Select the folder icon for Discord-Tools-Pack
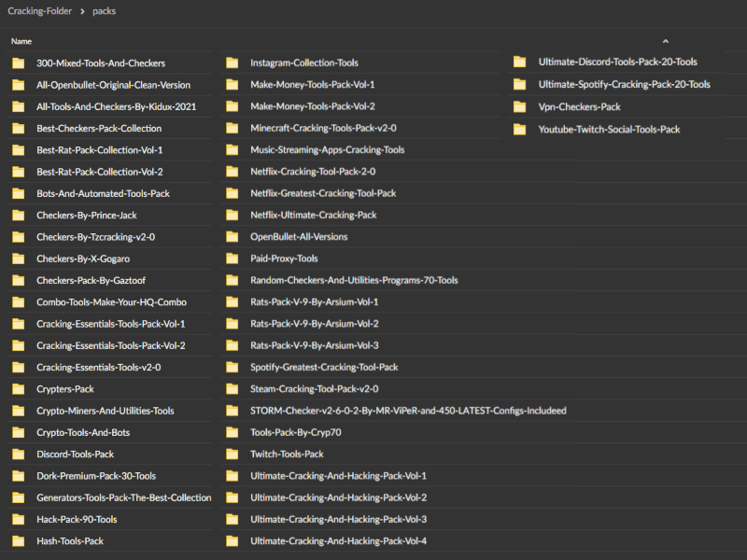This screenshot has height=560, width=747. click(18, 455)
